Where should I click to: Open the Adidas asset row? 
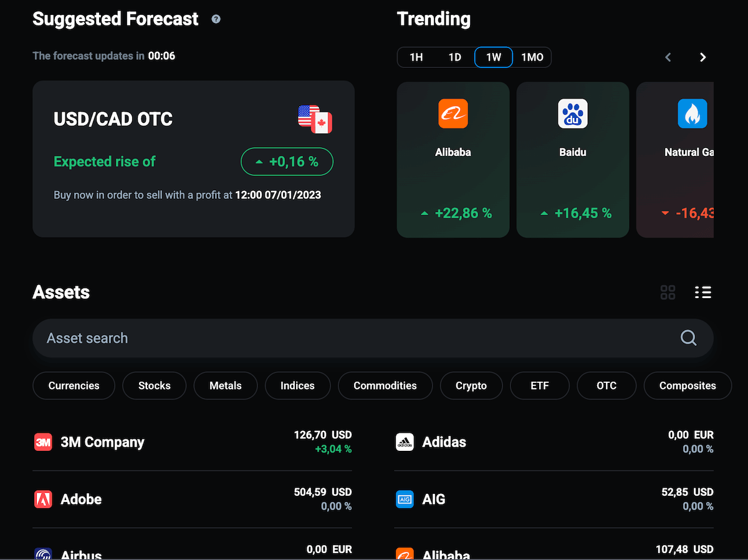point(554,442)
